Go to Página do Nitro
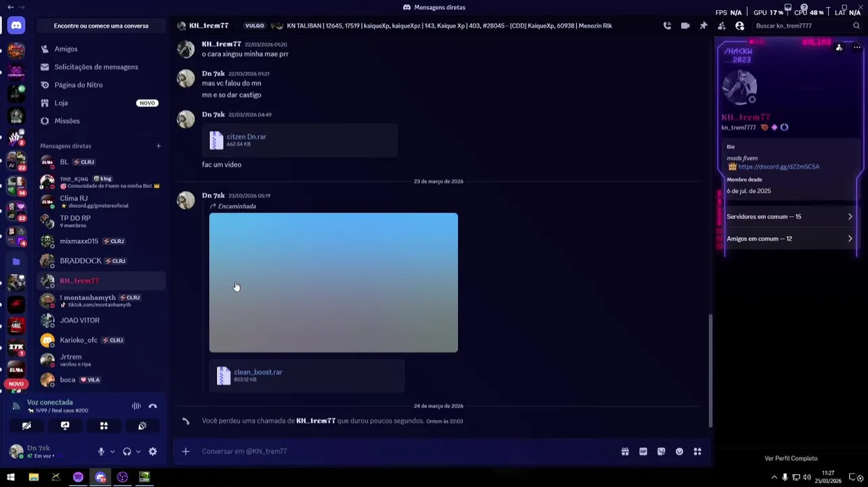 click(101, 85)
